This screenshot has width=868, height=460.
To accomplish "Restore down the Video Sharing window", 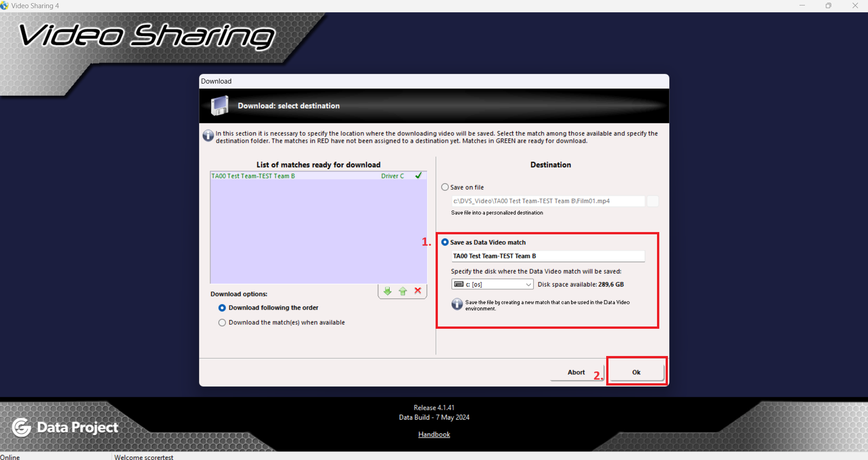I will 829,5.
